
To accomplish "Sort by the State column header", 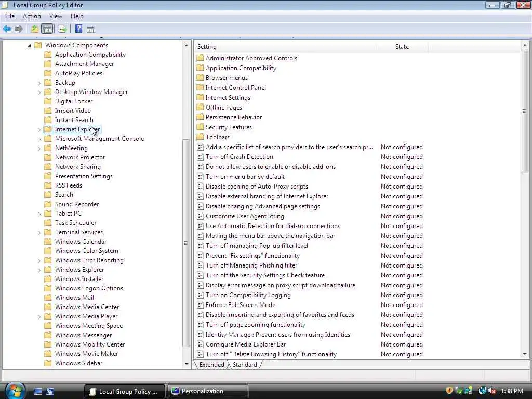I will 402,46.
